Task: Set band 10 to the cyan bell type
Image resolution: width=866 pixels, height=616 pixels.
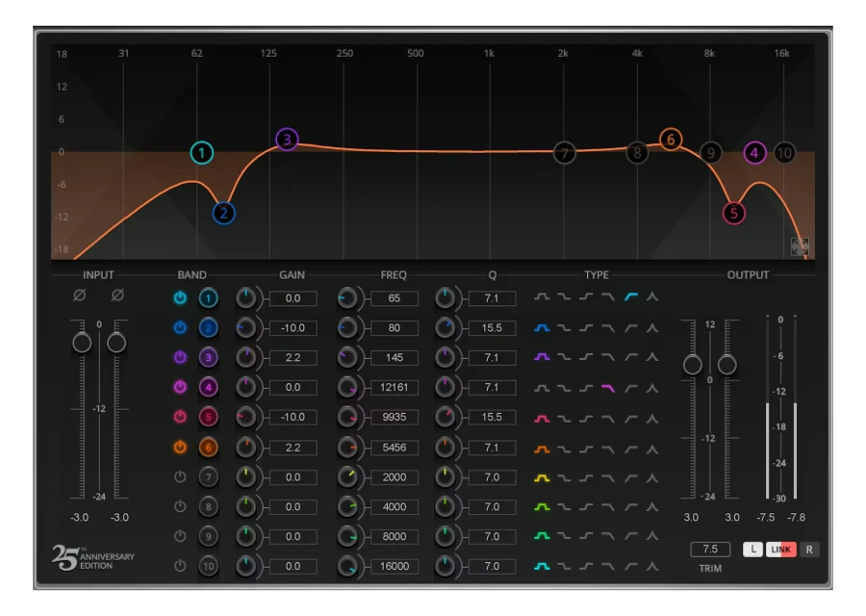Action: point(542,566)
